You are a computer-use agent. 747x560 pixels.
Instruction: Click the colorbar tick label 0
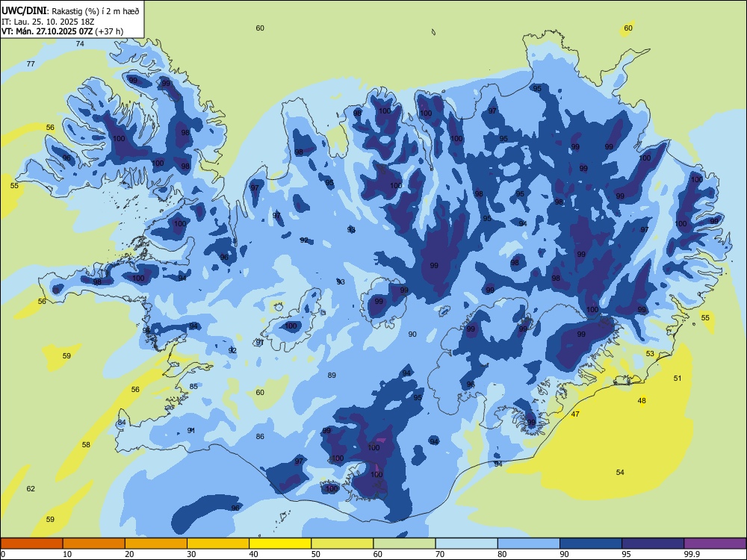pyautogui.click(x=3, y=554)
